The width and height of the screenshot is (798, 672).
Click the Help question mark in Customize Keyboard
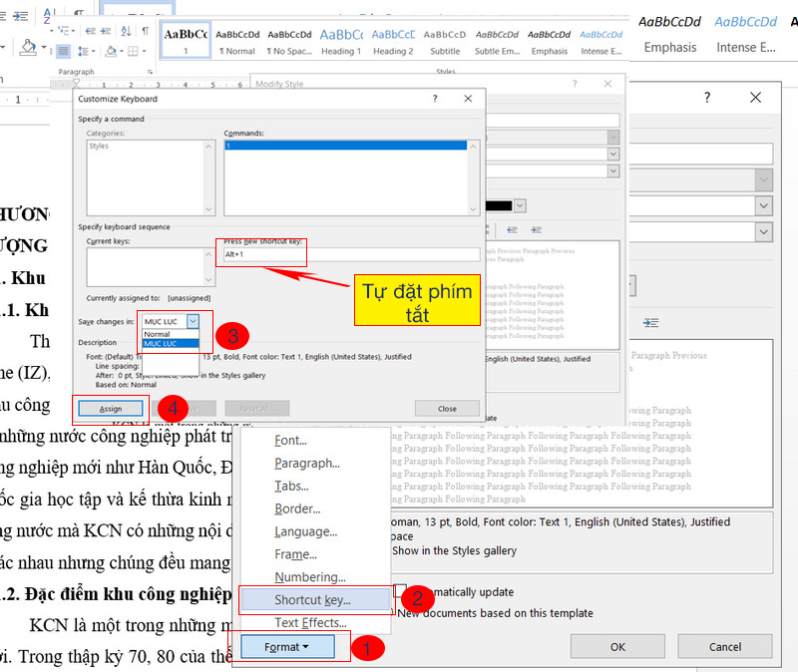435,100
